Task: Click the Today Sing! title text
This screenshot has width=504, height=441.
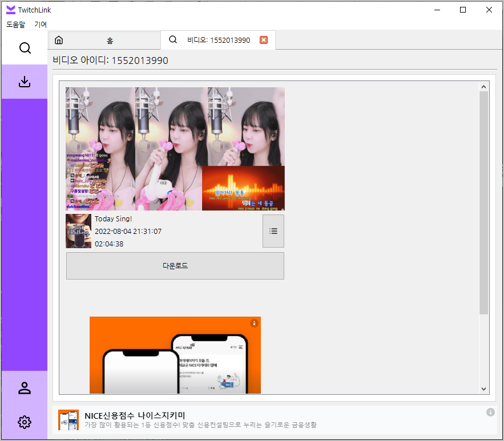Action: pos(113,219)
